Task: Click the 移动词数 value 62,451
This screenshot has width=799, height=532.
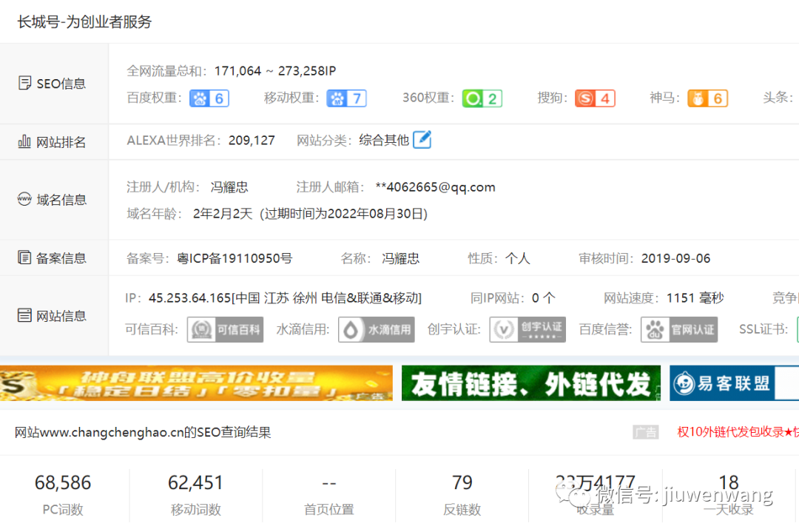Action: tap(195, 482)
